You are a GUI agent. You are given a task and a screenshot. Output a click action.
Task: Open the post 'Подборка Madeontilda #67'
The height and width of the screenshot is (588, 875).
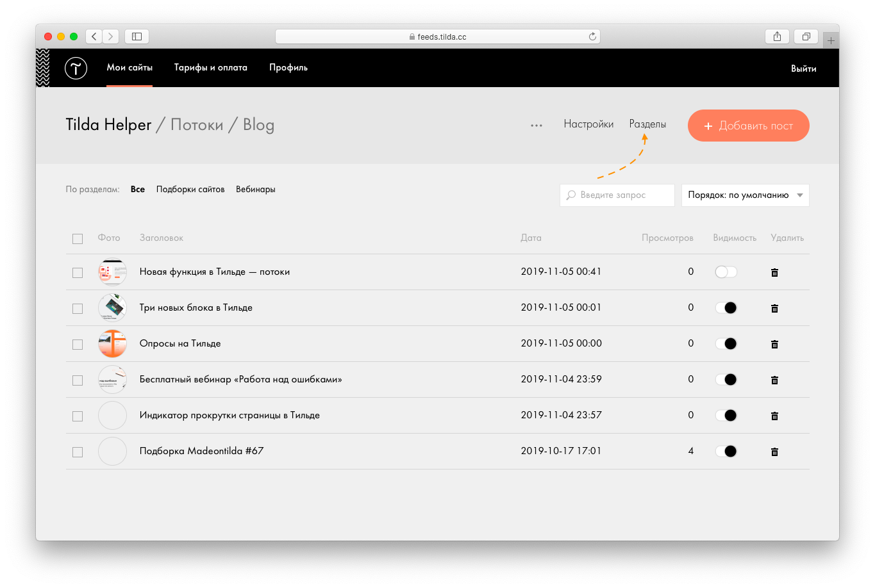tap(202, 452)
